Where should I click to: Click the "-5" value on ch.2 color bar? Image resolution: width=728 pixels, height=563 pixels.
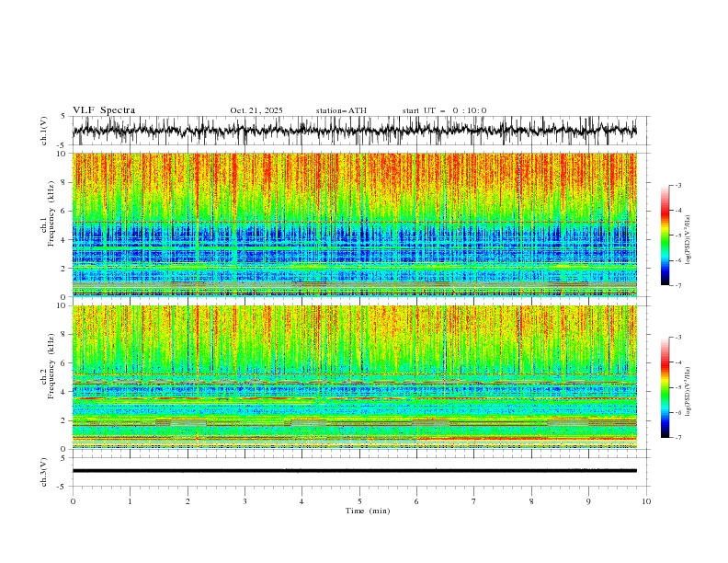coord(678,387)
